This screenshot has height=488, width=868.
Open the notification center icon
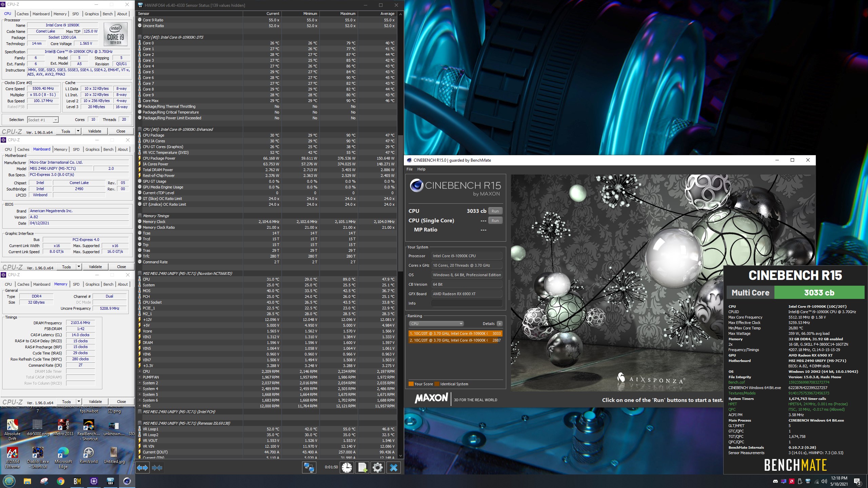857,481
